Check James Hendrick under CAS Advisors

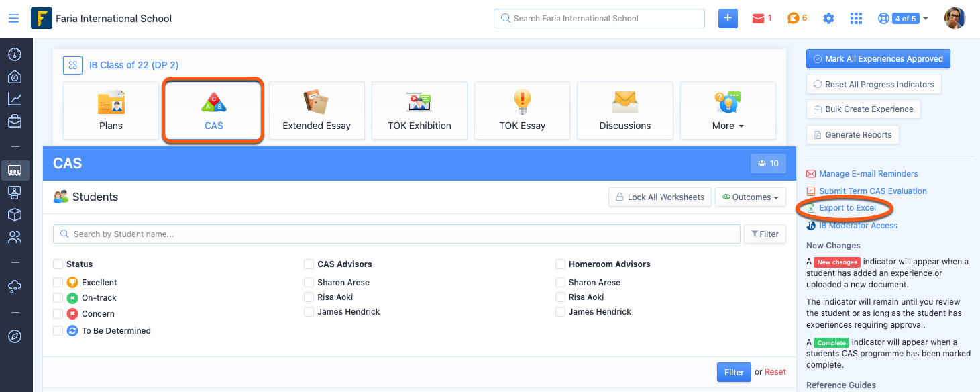coord(309,312)
